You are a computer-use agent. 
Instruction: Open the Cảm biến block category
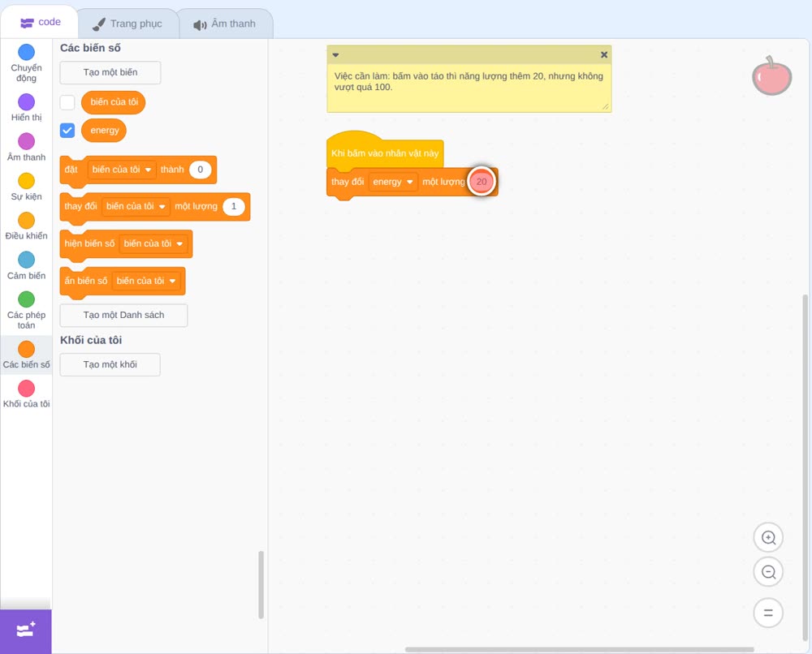[27, 266]
